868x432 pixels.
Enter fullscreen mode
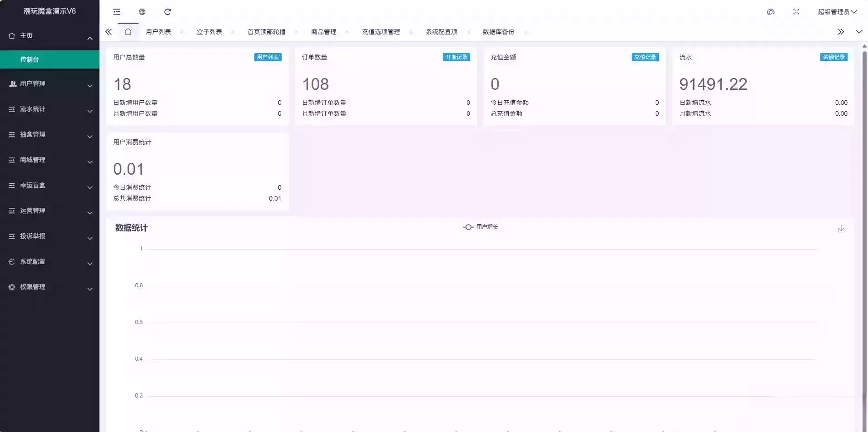coord(796,12)
